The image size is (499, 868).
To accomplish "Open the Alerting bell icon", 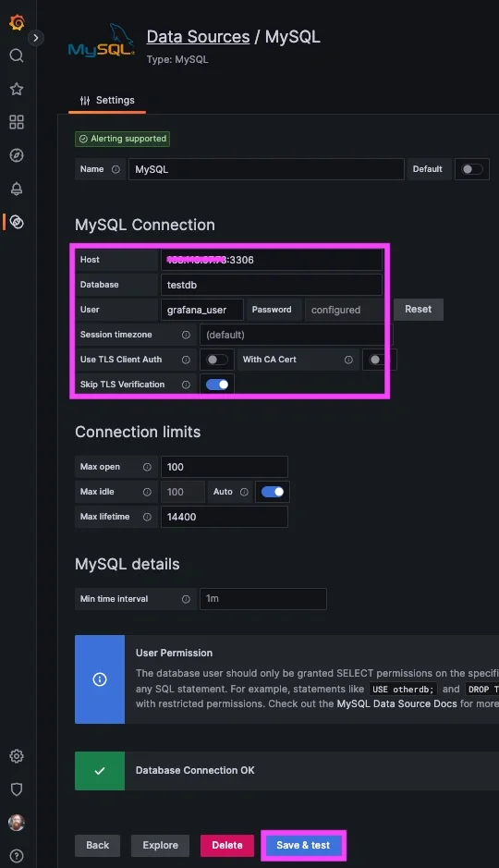I will 17,189.
